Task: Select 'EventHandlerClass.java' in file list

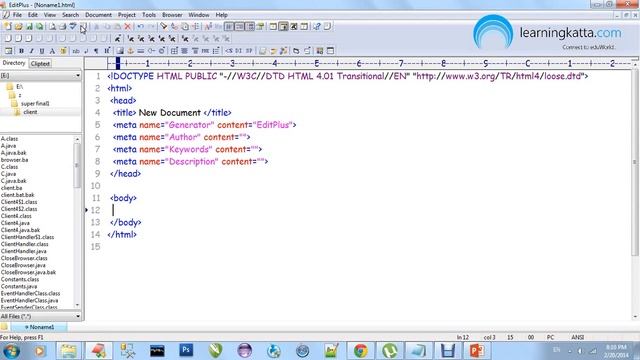Action: [29, 300]
